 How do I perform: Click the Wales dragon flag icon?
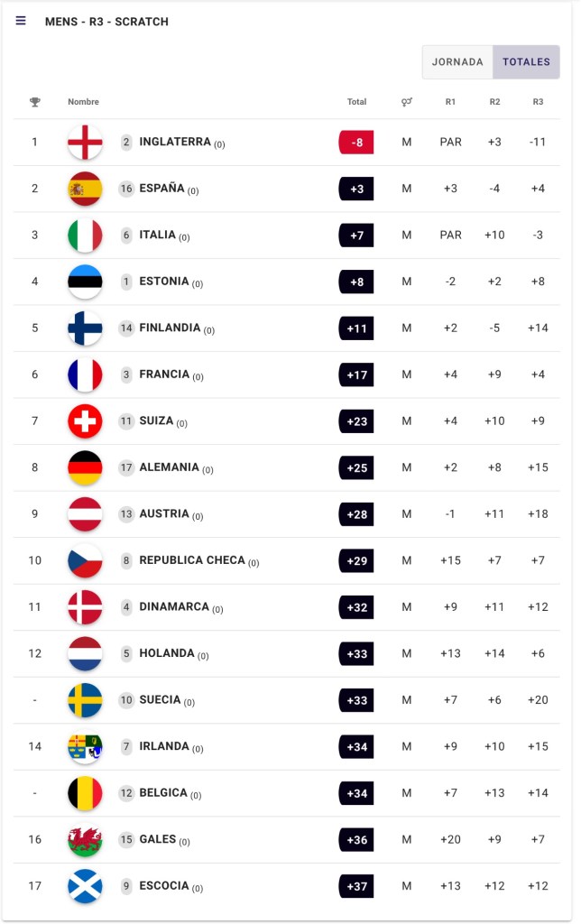85,840
